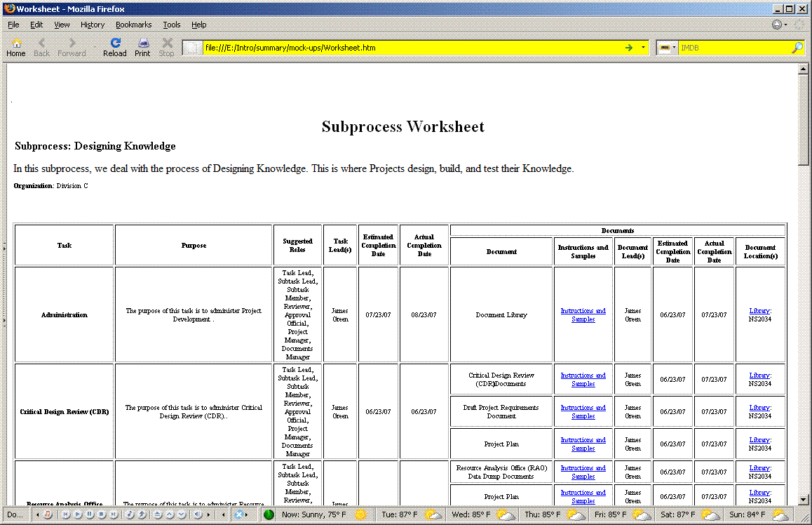812x525 pixels.
Task: Open Instructions and Samples for Draft Project Requirements
Action: point(583,411)
